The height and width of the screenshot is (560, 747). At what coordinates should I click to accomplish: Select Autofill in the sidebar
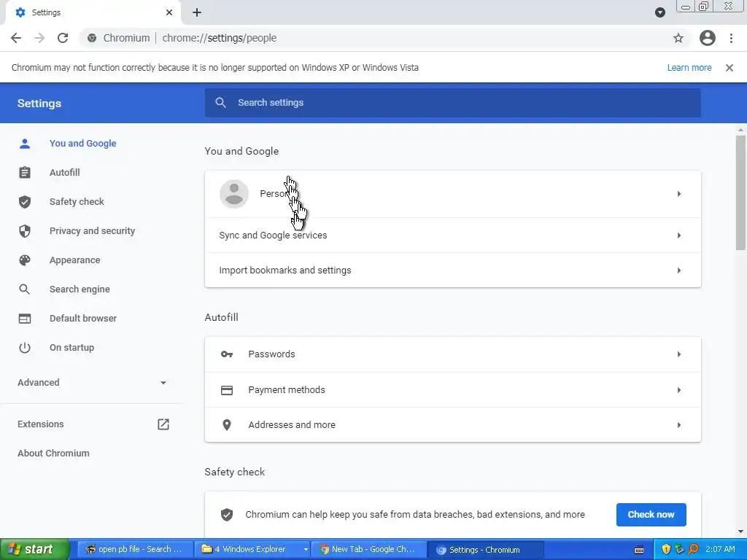(x=65, y=172)
